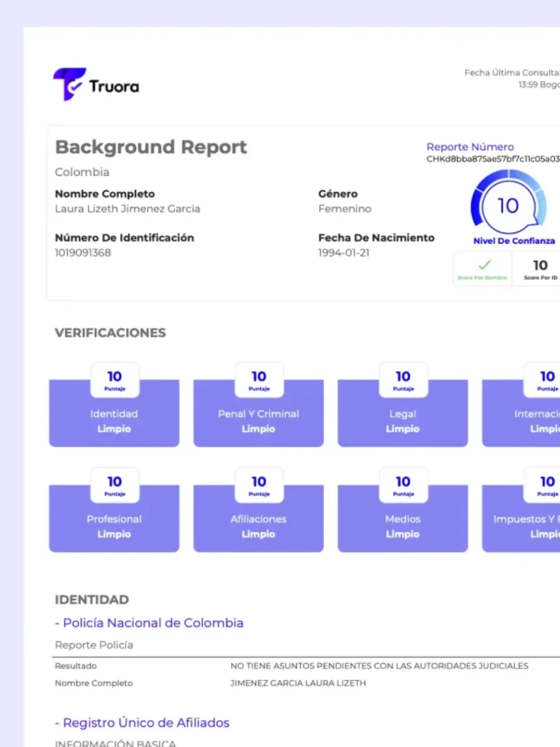
Task: Select the Resultado row label
Action: pos(76,666)
